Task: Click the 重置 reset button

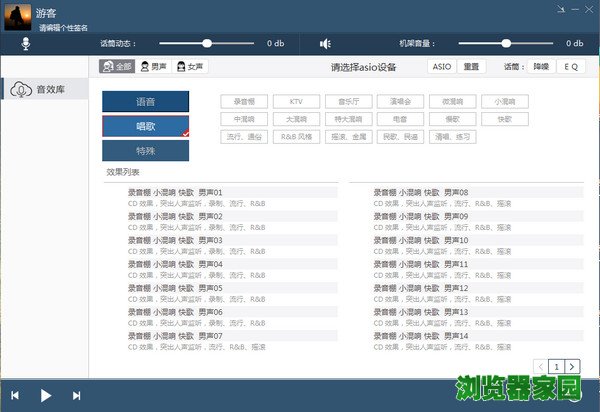Action: point(471,67)
